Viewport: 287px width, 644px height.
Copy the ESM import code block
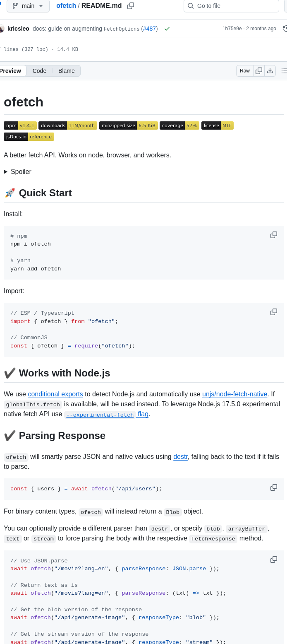click(273, 312)
